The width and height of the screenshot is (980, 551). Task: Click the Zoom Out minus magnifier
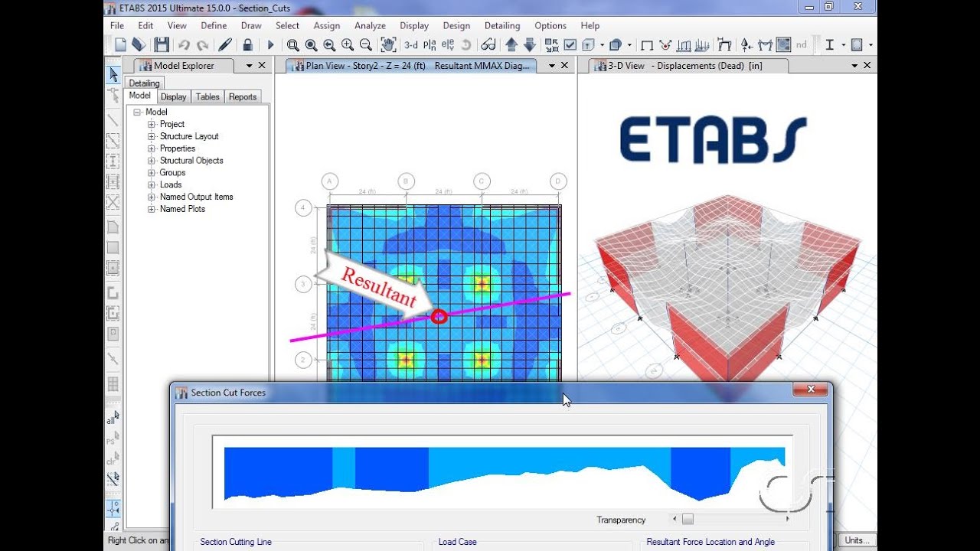[365, 45]
